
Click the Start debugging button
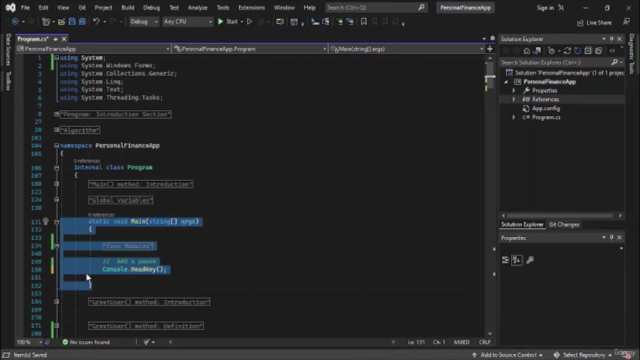pos(228,22)
